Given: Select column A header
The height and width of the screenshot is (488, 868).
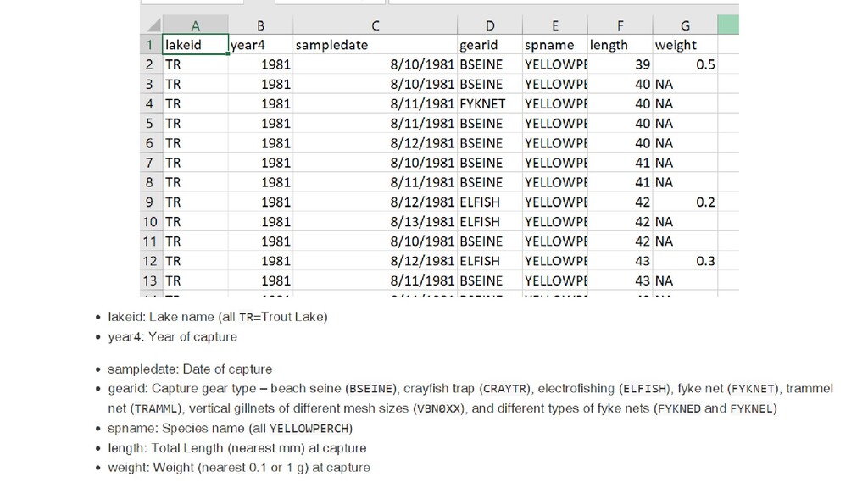Looking at the screenshot, I should tap(196, 25).
